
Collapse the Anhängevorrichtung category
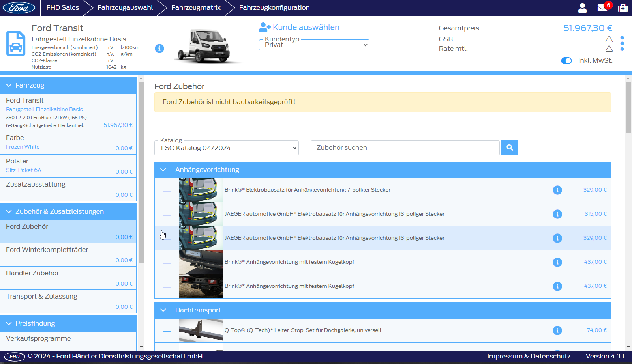tap(383, 170)
